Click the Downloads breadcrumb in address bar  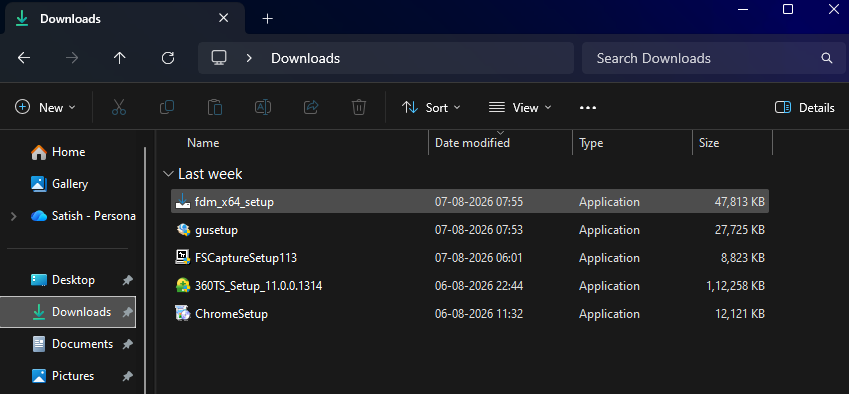point(305,58)
